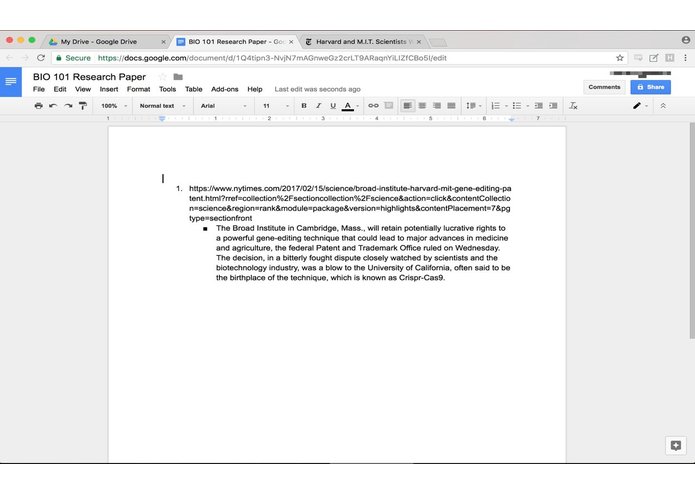Open the Edit menu

60,89
